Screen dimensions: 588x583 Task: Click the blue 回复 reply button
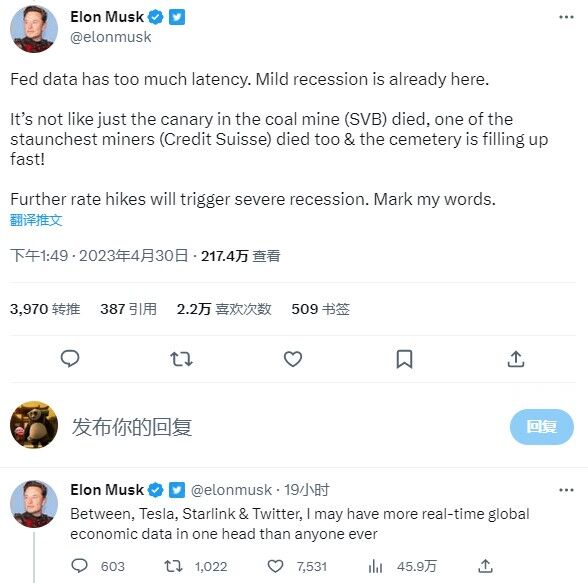[x=542, y=427]
